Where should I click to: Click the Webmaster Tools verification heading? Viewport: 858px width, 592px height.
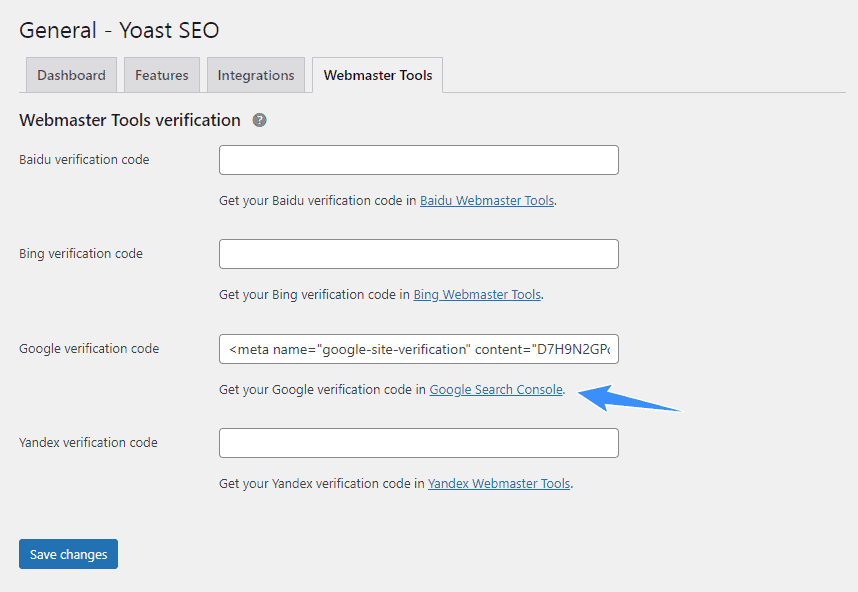[x=130, y=120]
